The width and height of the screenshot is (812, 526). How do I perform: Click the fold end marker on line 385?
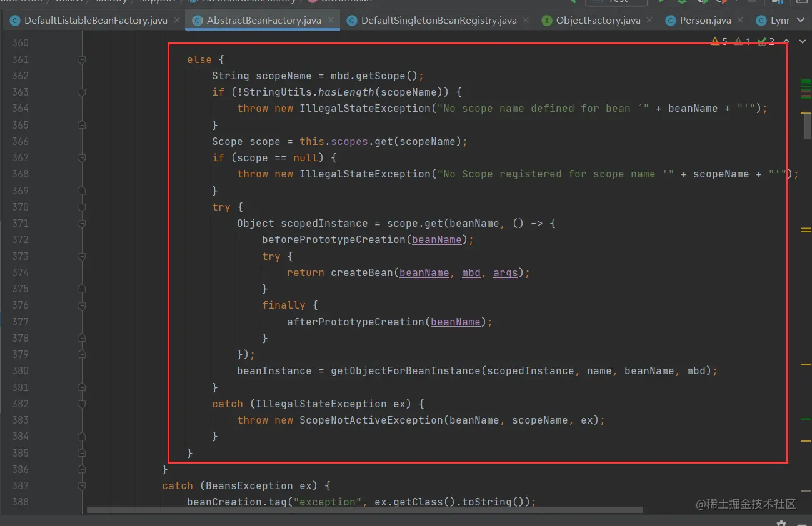coord(82,453)
